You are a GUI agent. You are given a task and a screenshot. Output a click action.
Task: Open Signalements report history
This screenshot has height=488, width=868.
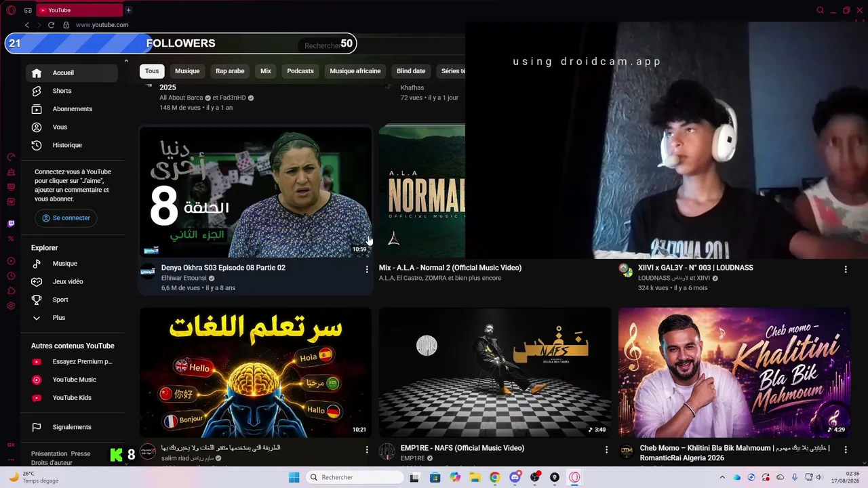(72, 427)
